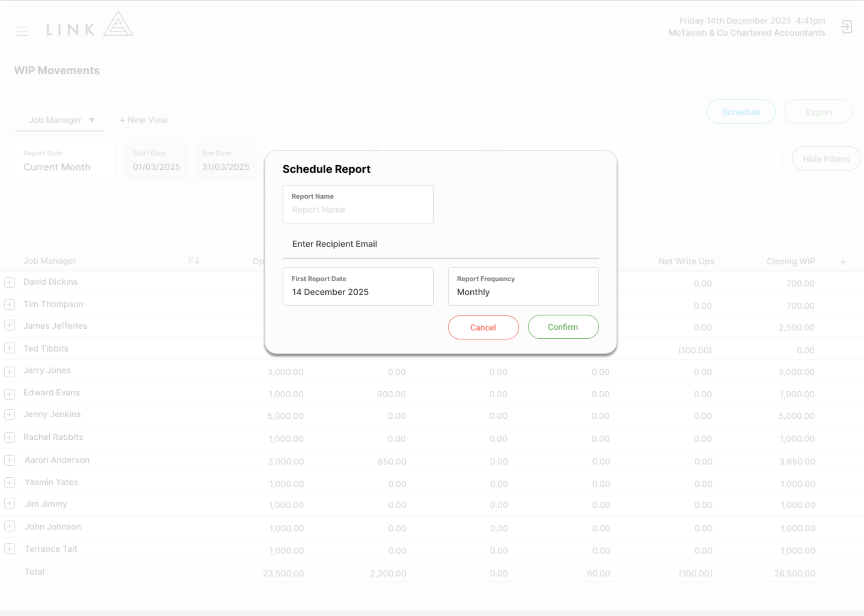This screenshot has height=616, width=864.
Task: Open the Report Date Current Month dropdown
Action: (x=65, y=161)
